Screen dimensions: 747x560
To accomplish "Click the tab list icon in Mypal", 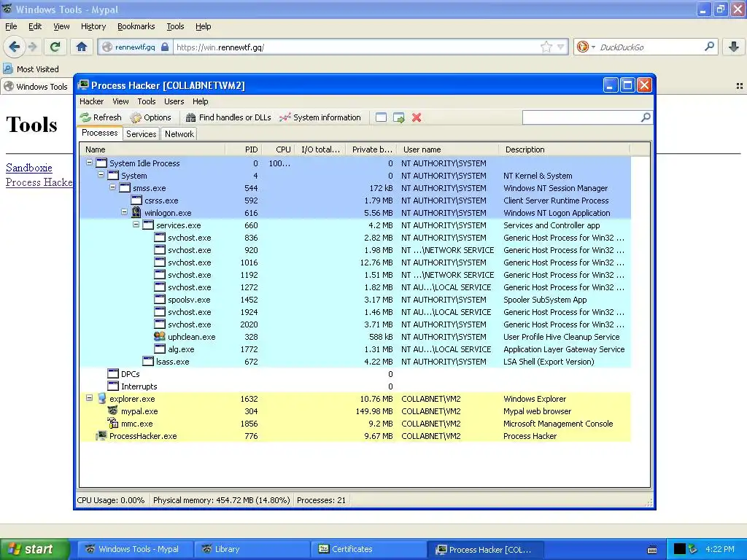I will [740, 86].
